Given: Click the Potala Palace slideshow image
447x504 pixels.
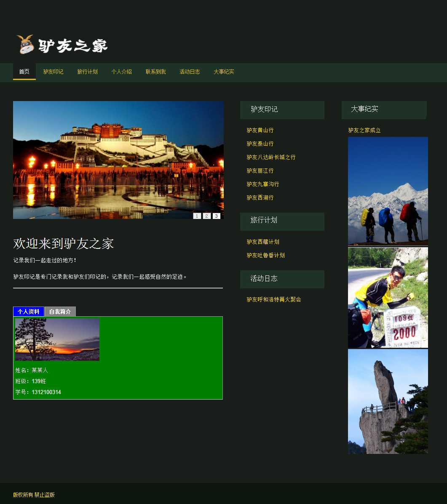Looking at the screenshot, I should tap(118, 160).
